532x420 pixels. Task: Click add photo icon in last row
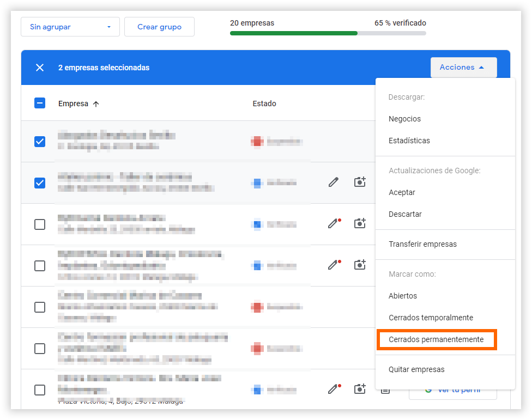coord(360,389)
